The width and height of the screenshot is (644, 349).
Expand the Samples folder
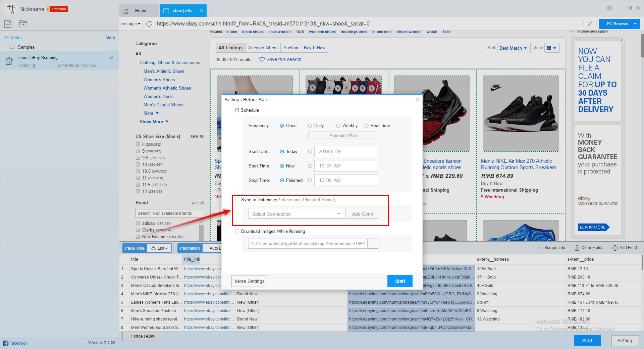pyautogui.click(x=6, y=47)
